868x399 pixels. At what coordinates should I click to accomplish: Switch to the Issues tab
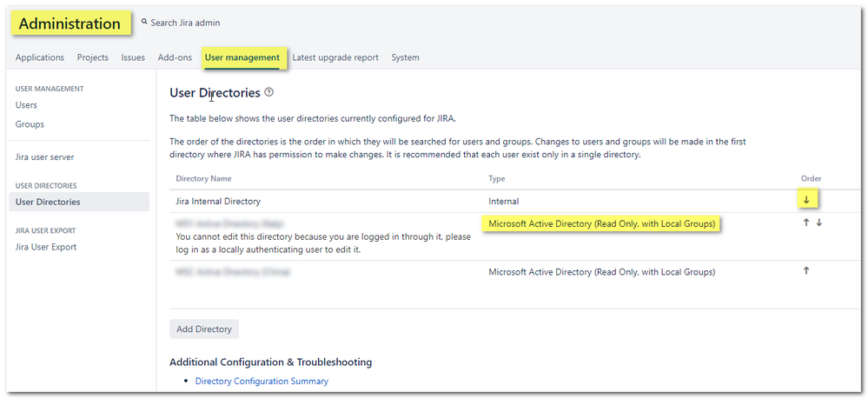click(x=133, y=57)
